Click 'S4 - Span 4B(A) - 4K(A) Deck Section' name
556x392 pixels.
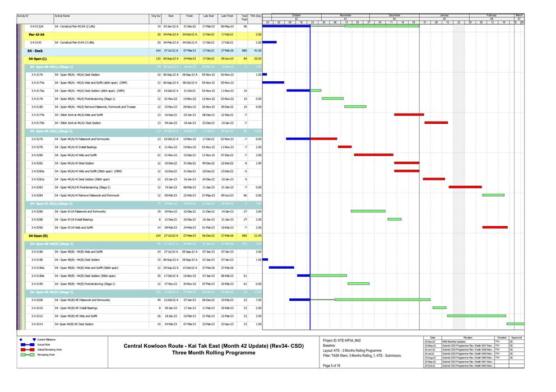point(77,75)
